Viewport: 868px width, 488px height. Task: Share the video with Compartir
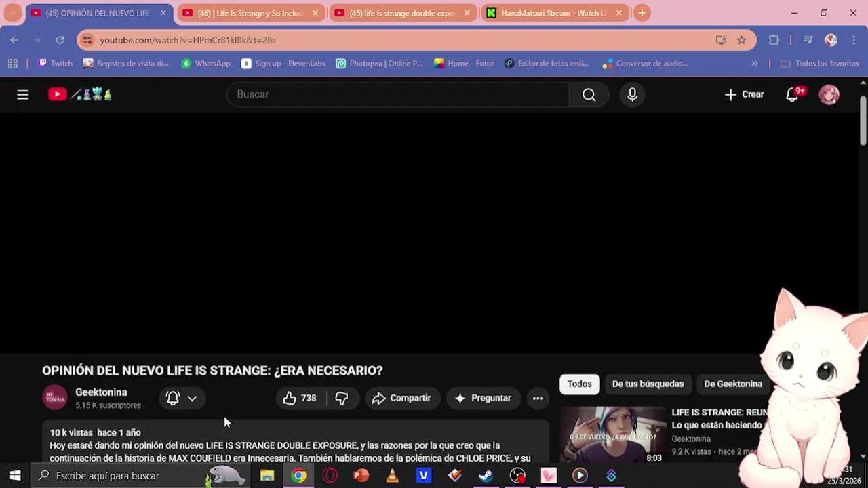[402, 398]
